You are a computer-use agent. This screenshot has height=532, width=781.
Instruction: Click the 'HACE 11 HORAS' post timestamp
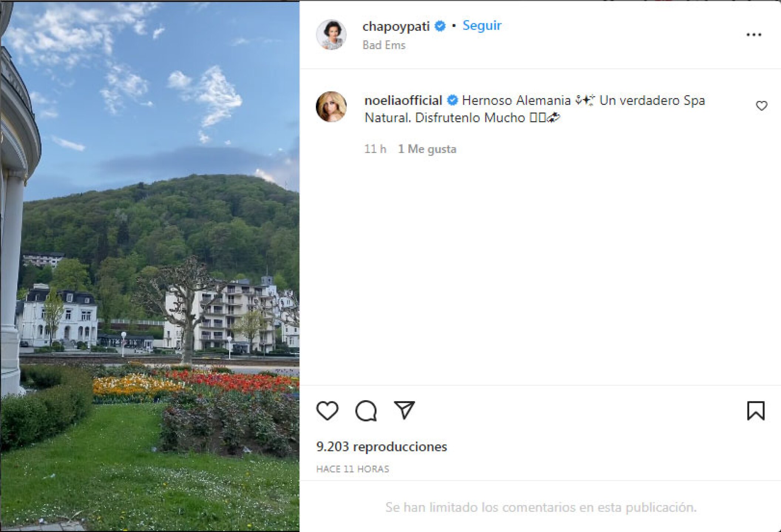tap(353, 468)
